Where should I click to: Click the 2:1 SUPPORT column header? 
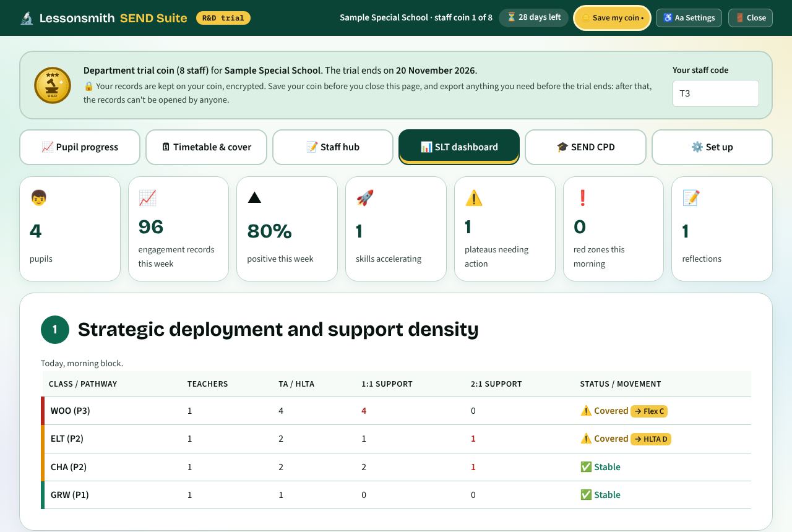496,384
